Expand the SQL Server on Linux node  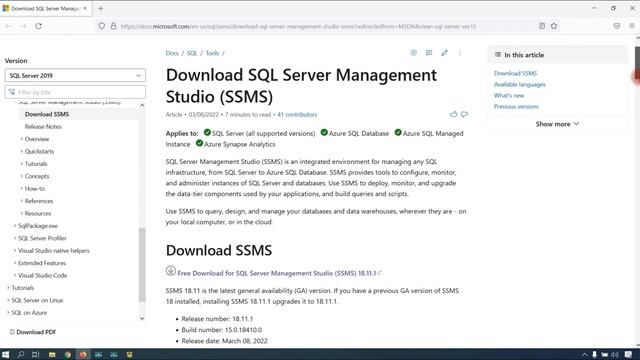point(8,300)
